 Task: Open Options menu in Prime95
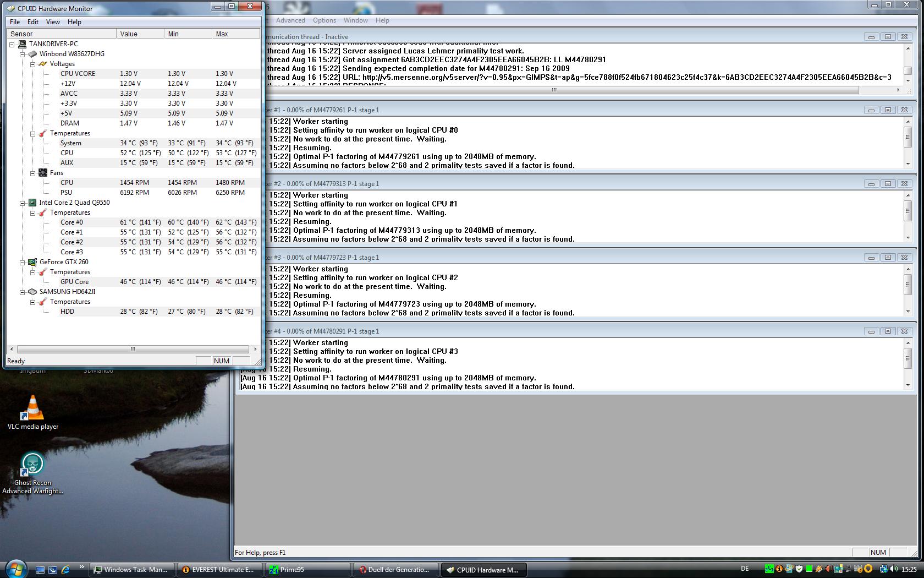point(324,20)
